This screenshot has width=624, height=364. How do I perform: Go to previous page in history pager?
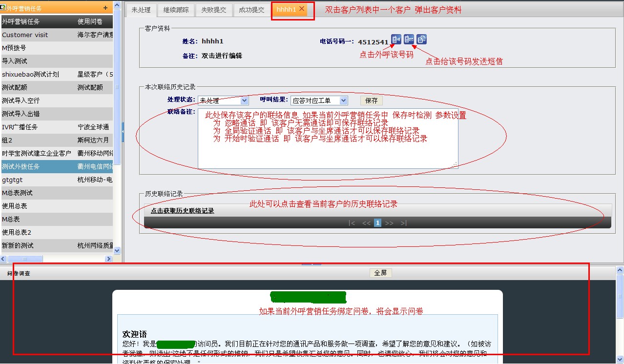[366, 223]
